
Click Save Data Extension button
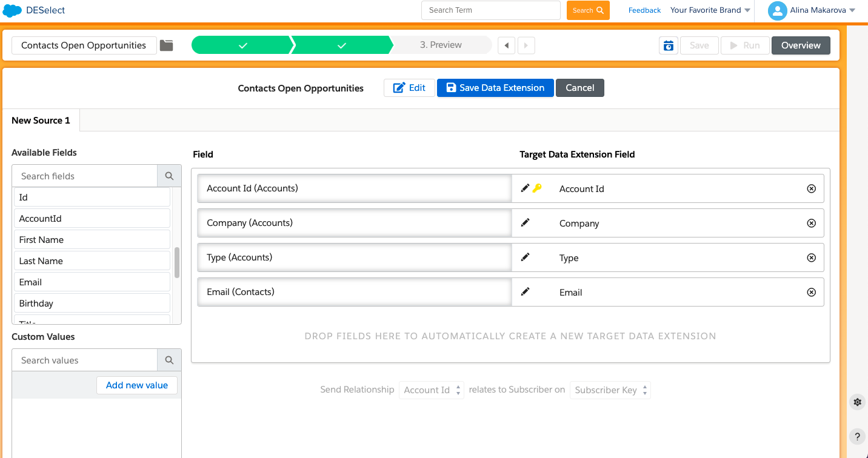pyautogui.click(x=495, y=88)
